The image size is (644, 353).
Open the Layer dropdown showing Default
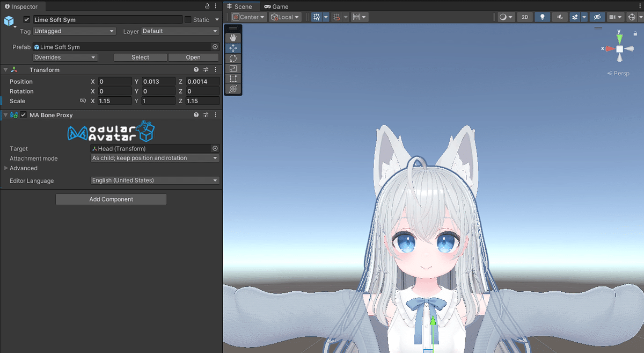click(x=180, y=31)
